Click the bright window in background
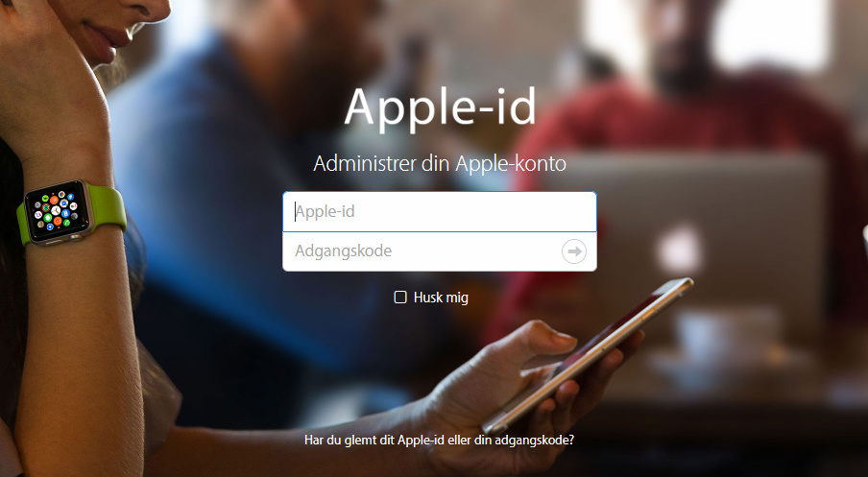The image size is (868, 477). click(x=769, y=36)
